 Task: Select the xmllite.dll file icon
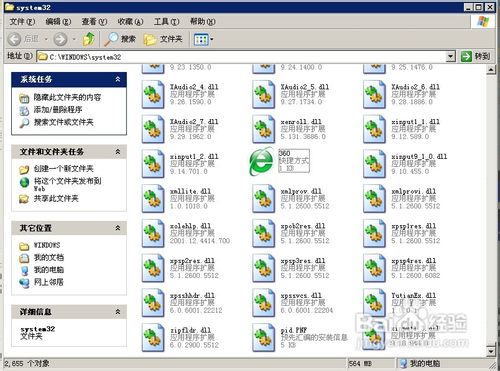pyautogui.click(x=153, y=198)
